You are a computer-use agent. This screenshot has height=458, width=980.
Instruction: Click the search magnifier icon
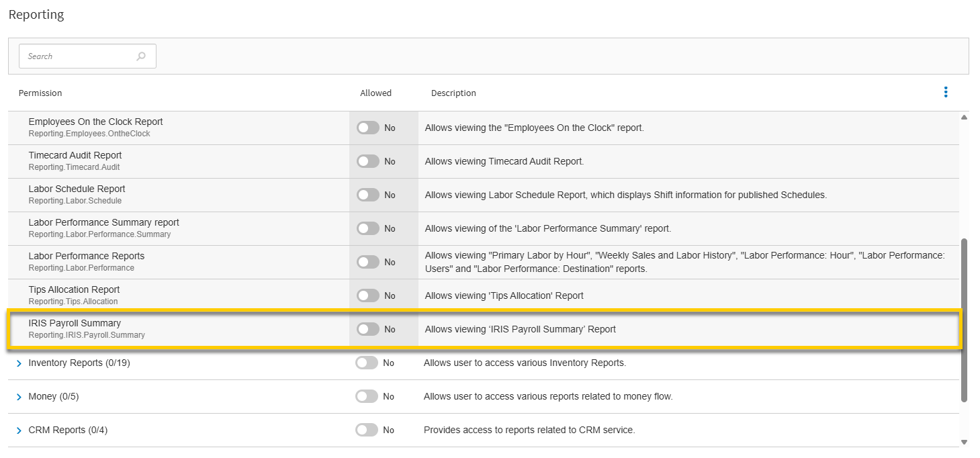(x=141, y=56)
